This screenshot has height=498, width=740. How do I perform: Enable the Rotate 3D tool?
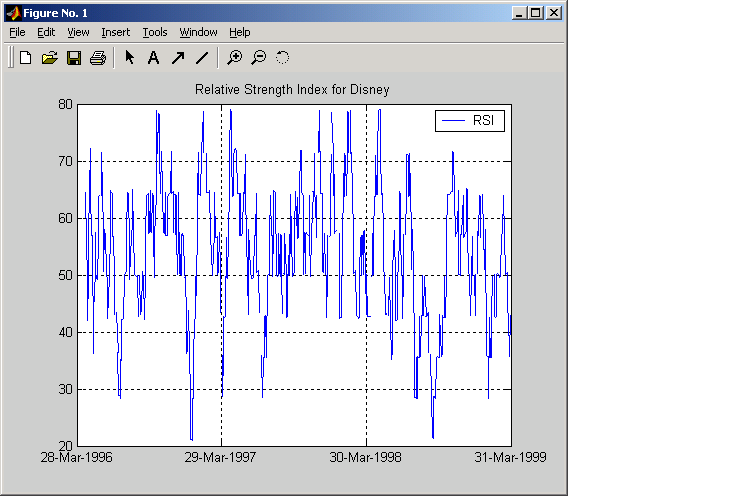pos(282,58)
